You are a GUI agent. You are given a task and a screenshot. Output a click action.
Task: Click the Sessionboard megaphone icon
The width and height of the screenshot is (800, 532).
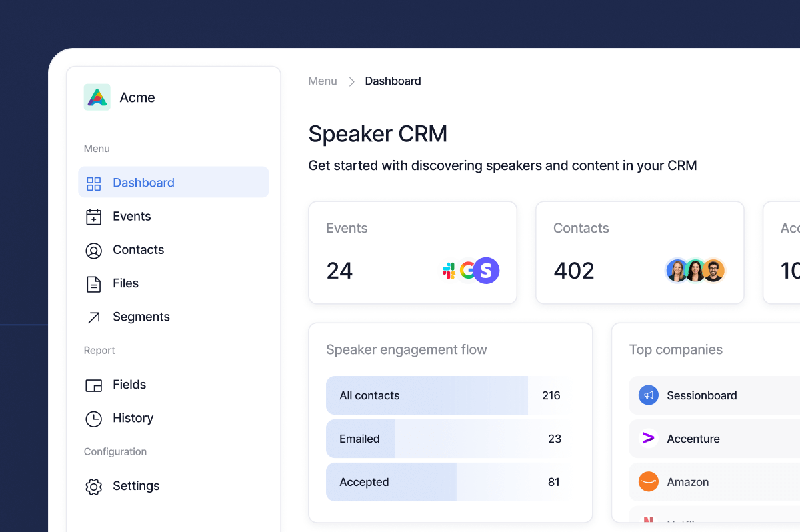[648, 395]
